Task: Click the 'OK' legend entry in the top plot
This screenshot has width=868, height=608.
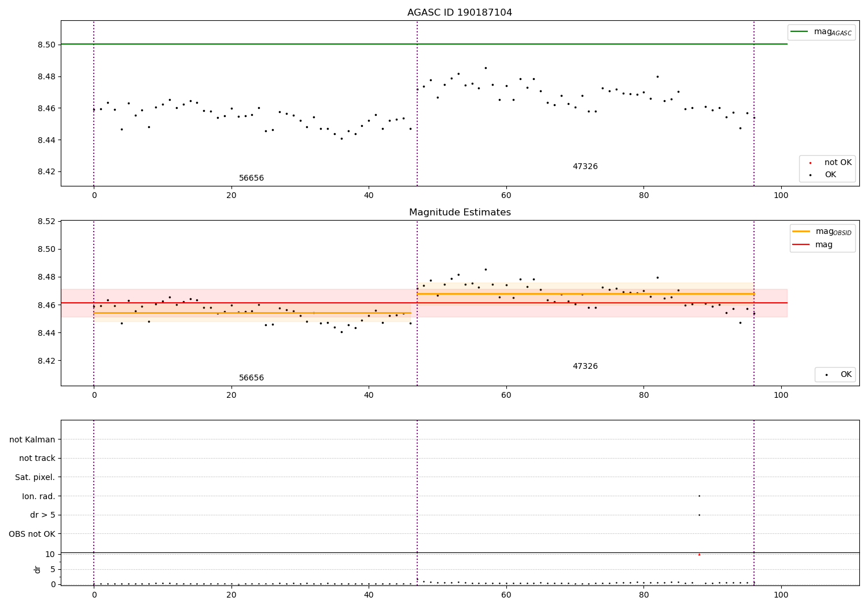Action: (823, 175)
